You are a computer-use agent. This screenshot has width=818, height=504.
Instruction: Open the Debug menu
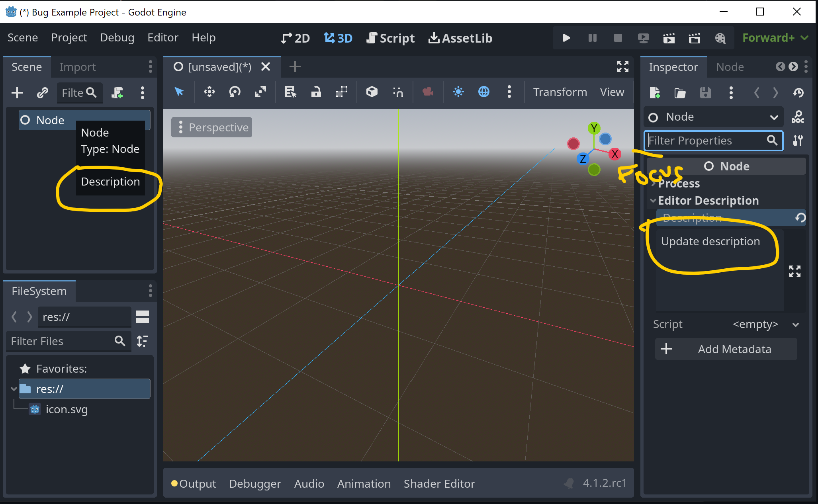(x=117, y=38)
